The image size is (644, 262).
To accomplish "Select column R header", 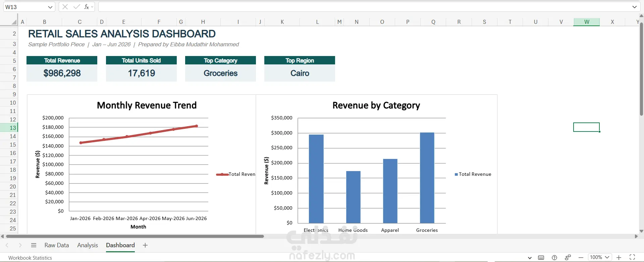I will point(459,22).
